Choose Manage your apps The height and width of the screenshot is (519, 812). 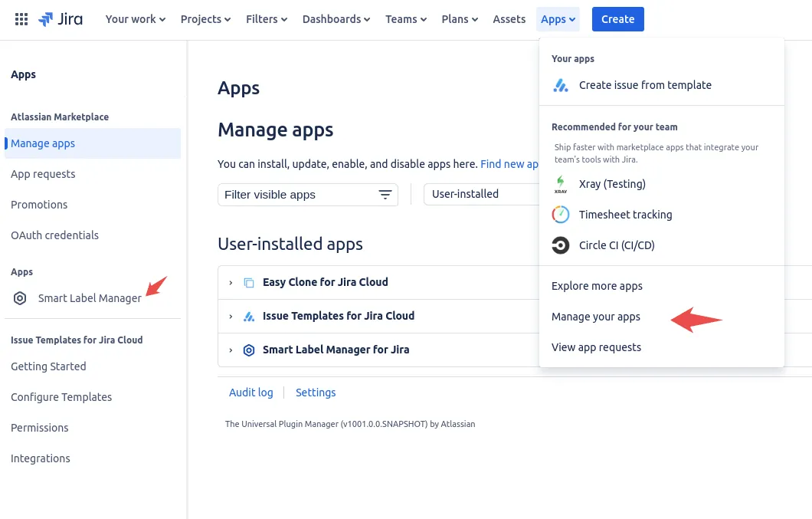(596, 317)
